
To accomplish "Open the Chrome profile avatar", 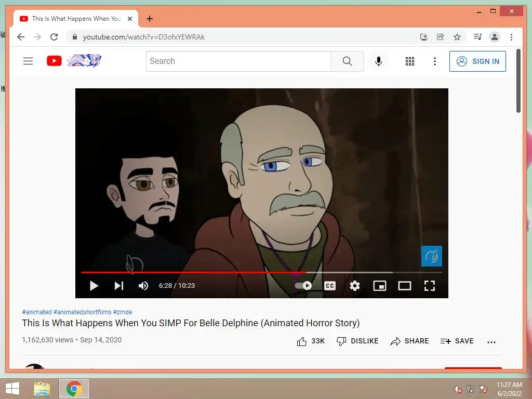I will point(495,37).
